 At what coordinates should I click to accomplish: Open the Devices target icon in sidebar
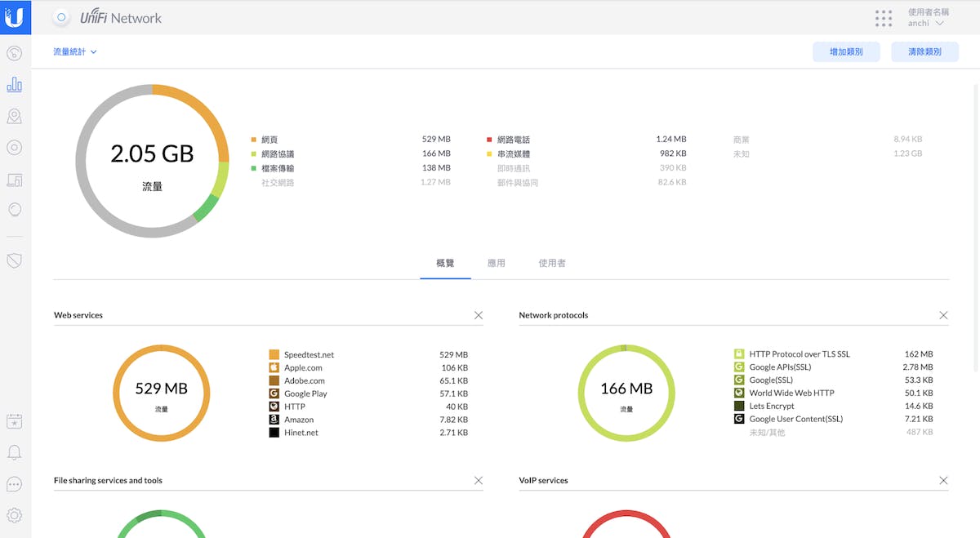[x=14, y=148]
